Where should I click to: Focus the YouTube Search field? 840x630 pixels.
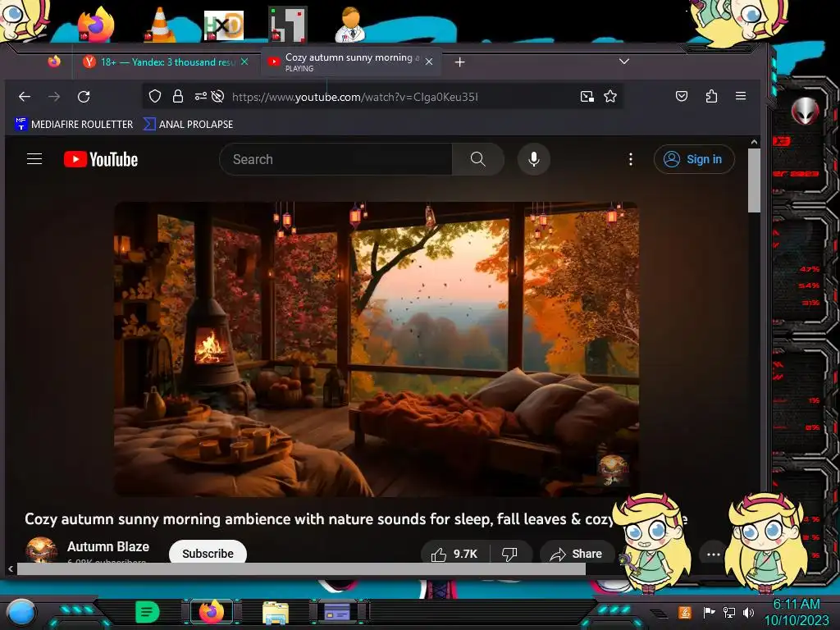336,159
